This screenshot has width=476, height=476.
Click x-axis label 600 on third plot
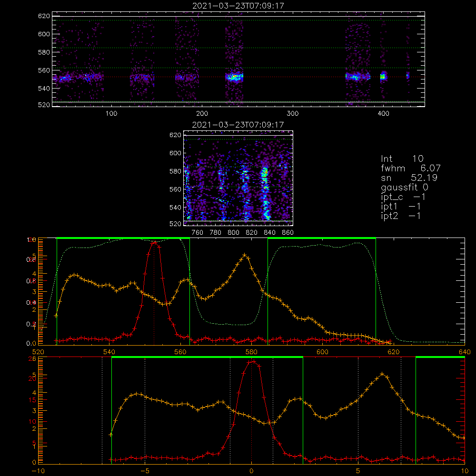[x=322, y=352]
